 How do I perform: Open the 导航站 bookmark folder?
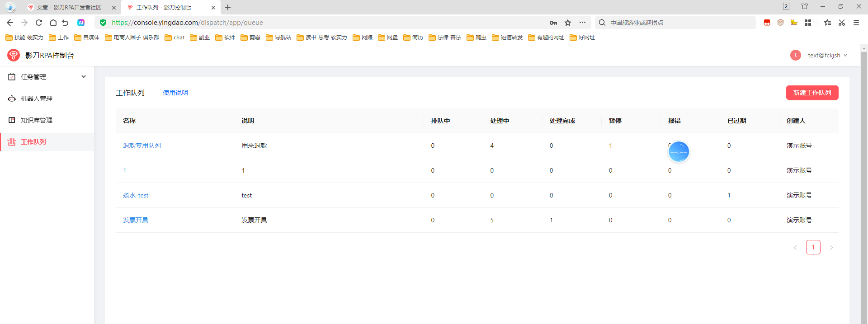(278, 38)
